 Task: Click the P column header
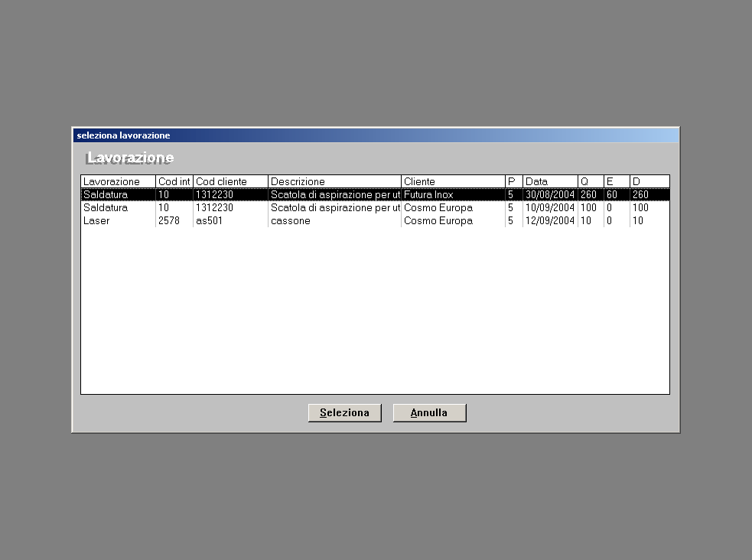514,181
